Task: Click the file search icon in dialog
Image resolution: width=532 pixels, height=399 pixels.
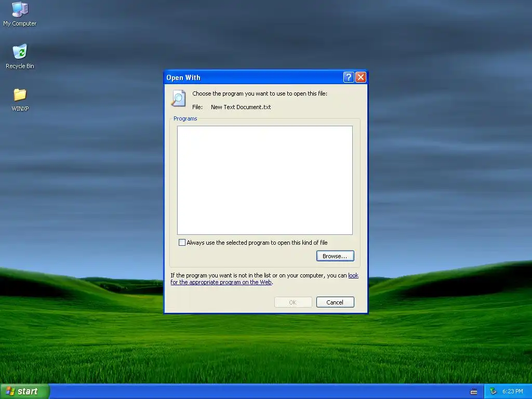Action: point(179,98)
